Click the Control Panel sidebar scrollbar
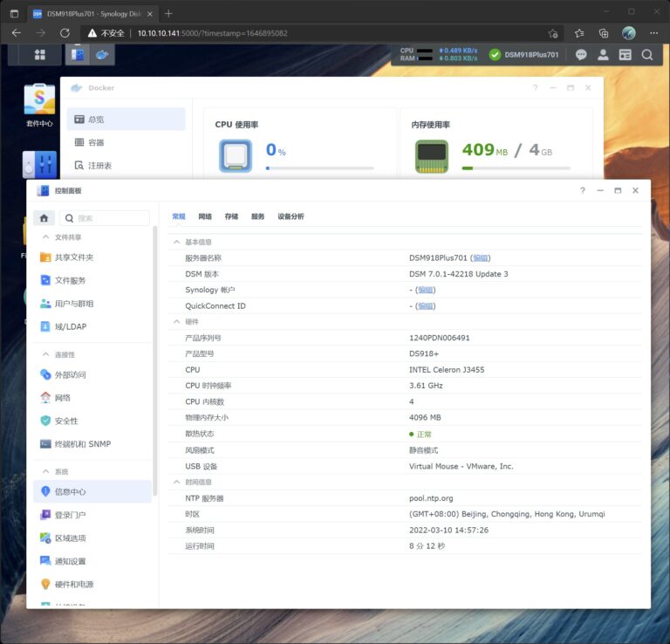Image resolution: width=670 pixels, height=644 pixels. pyautogui.click(x=154, y=361)
